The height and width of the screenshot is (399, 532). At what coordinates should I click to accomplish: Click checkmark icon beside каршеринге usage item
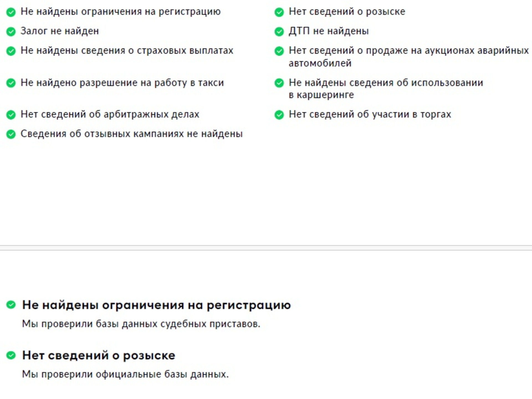click(279, 83)
